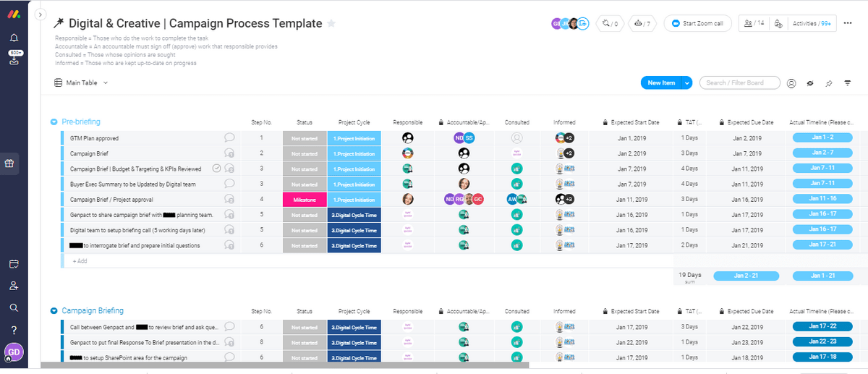
Task: Open the inbox icon with 500+ badge
Action: click(x=14, y=59)
